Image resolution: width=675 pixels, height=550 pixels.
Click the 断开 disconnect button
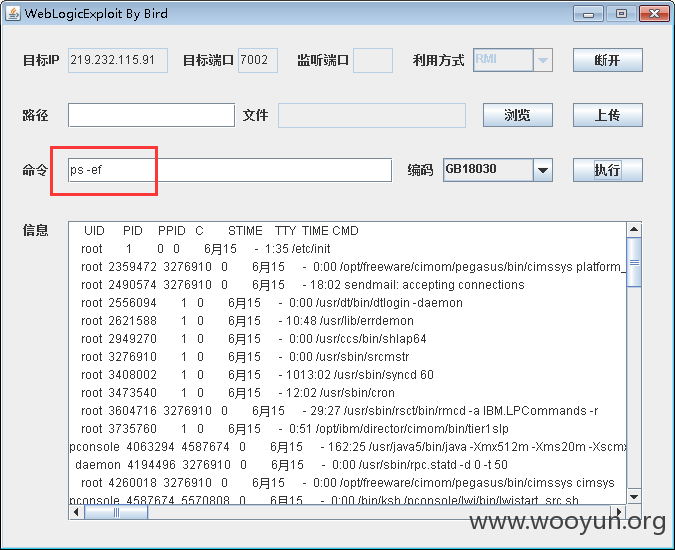[x=607, y=60]
